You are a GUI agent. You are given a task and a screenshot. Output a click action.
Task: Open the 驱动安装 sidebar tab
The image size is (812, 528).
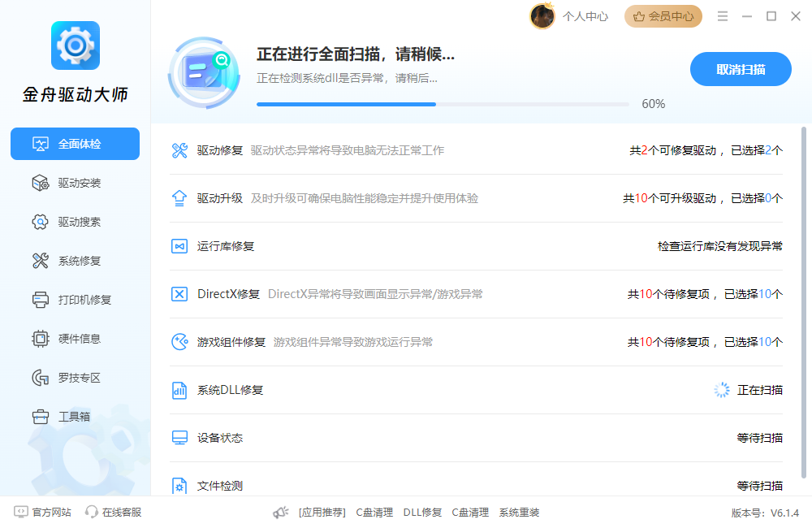tap(75, 183)
